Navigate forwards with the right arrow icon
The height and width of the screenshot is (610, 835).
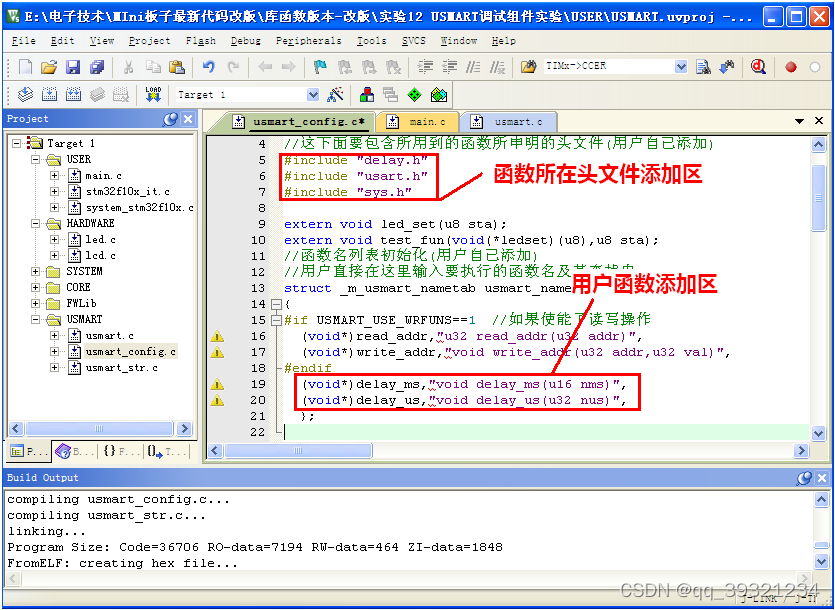(x=288, y=67)
